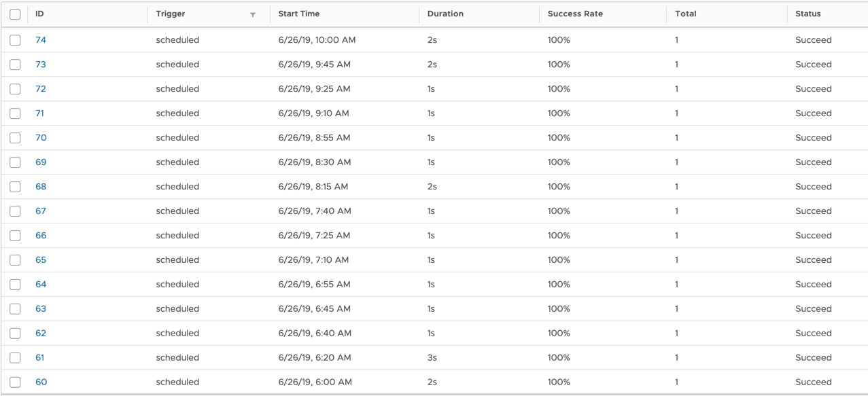
Task: Open execution ID 63 link
Action: pos(41,309)
